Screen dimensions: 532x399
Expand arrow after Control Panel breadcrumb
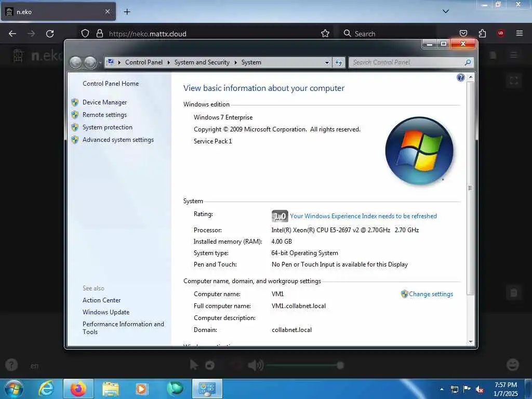pyautogui.click(x=169, y=62)
